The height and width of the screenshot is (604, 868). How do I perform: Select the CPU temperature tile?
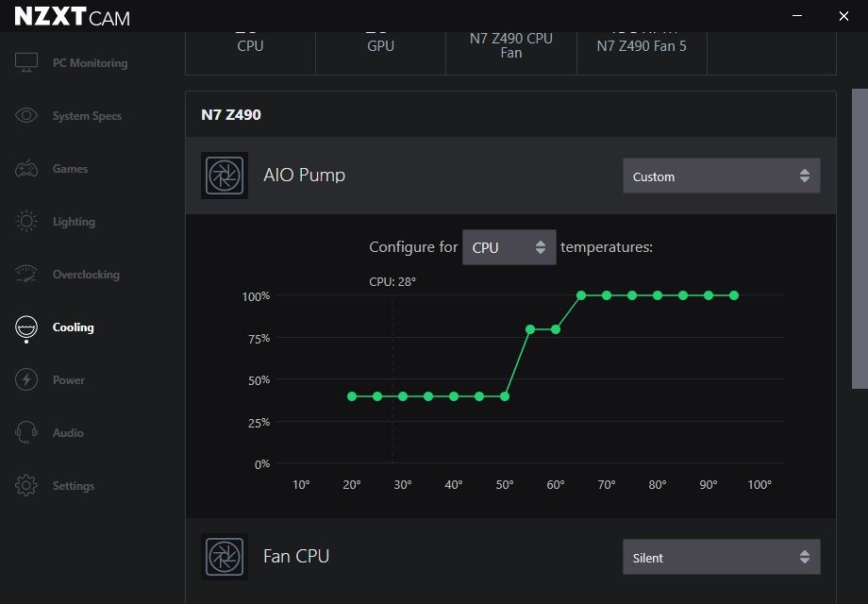tap(250, 53)
